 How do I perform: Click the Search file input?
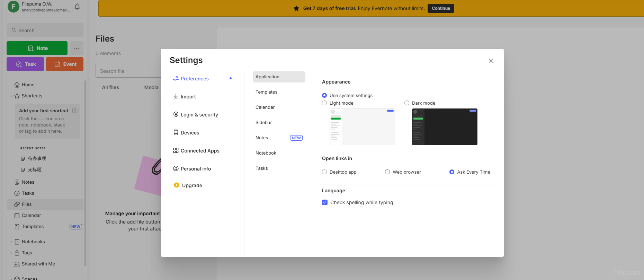128,71
